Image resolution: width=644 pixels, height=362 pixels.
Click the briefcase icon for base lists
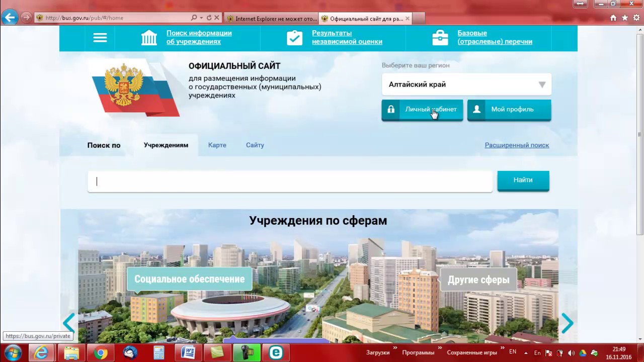(440, 38)
